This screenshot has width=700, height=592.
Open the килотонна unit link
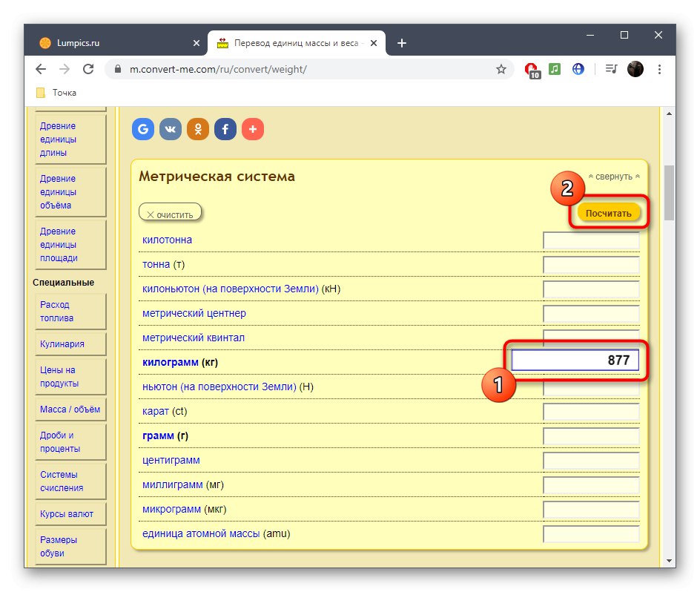(x=167, y=240)
